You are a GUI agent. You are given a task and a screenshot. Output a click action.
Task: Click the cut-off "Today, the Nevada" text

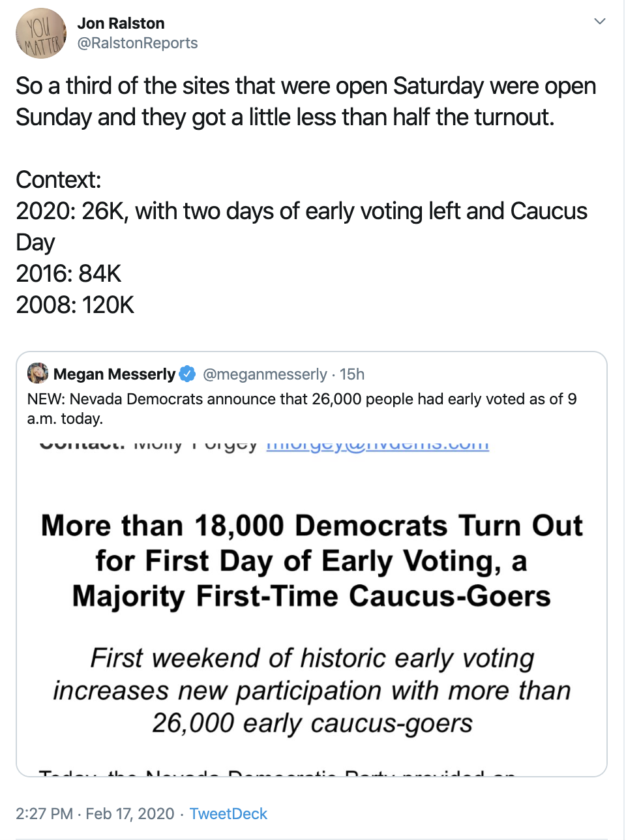coord(277,772)
